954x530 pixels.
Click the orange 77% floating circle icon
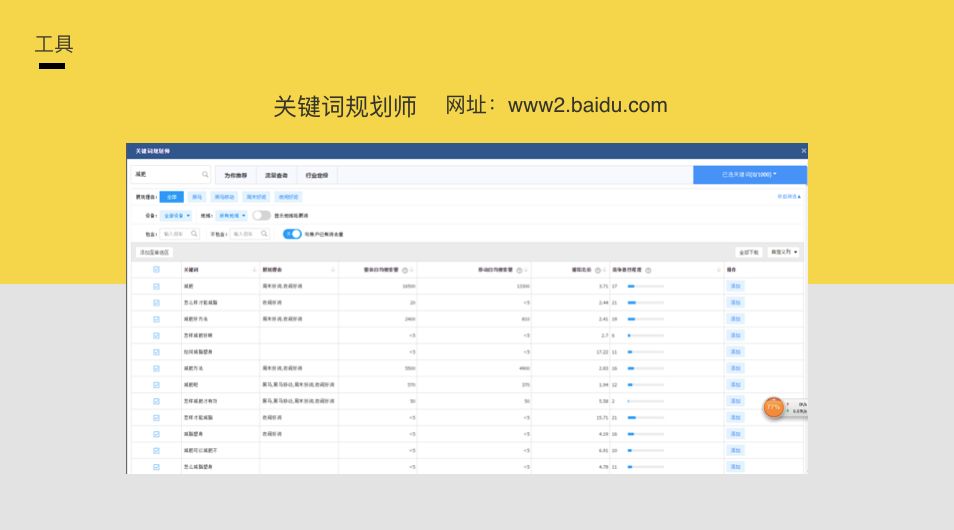[774, 407]
